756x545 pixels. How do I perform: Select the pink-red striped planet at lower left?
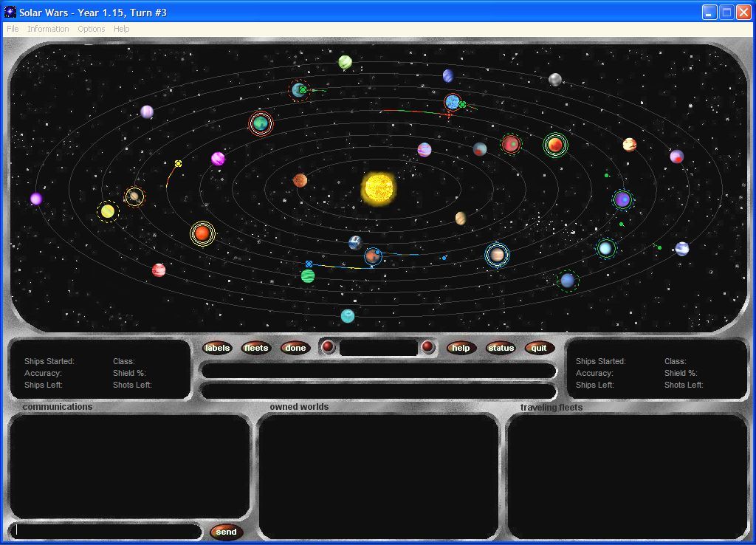pos(159,270)
